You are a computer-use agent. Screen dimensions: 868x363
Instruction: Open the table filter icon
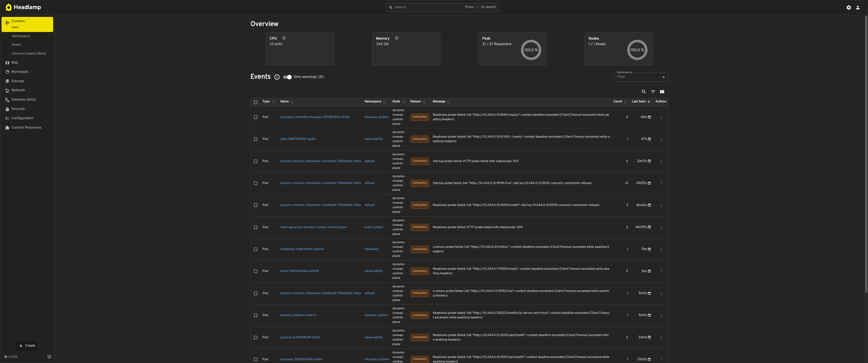coord(653,92)
